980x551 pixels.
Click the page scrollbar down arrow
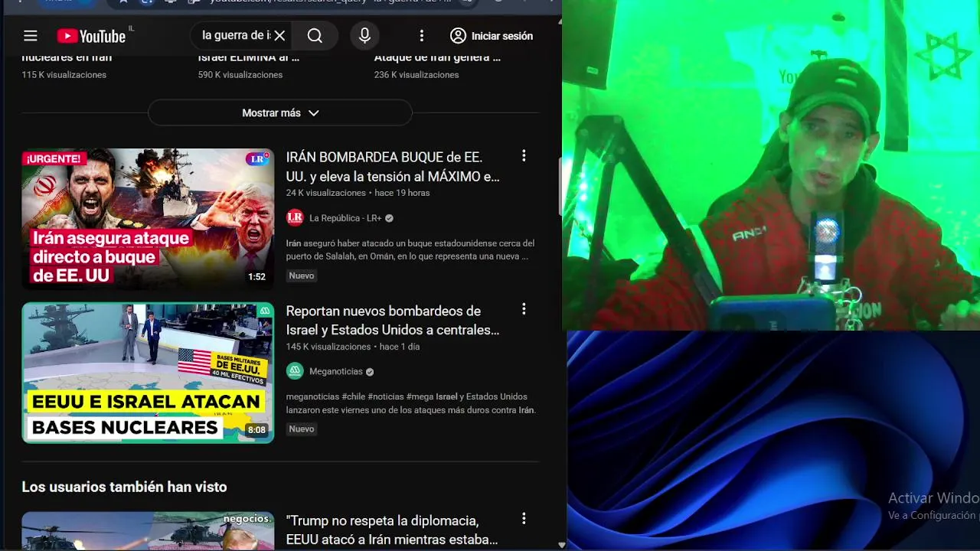tap(561, 545)
